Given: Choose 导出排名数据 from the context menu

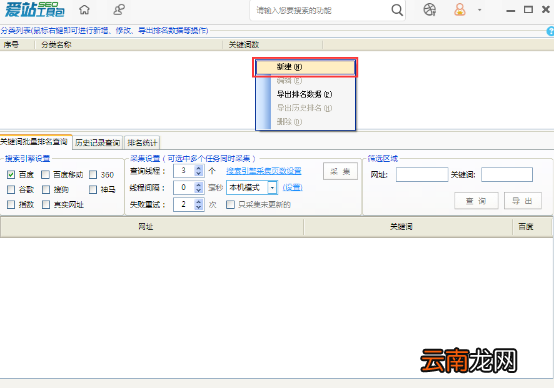Looking at the screenshot, I should pyautogui.click(x=306, y=94).
